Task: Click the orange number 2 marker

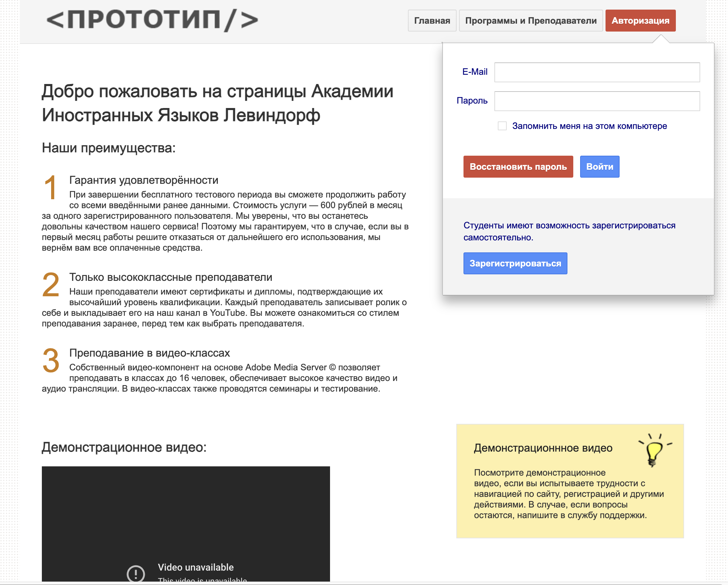Action: (x=51, y=284)
